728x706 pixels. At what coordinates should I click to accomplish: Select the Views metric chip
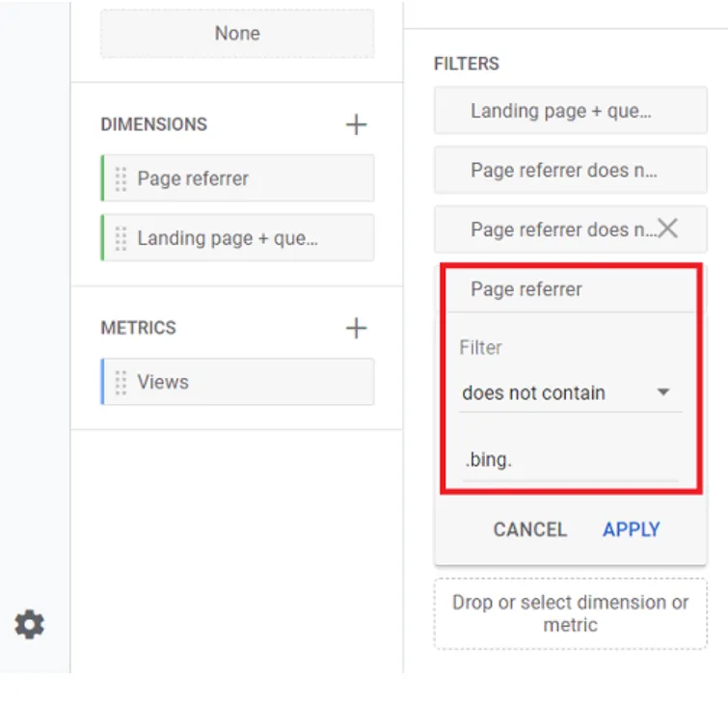[241, 382]
